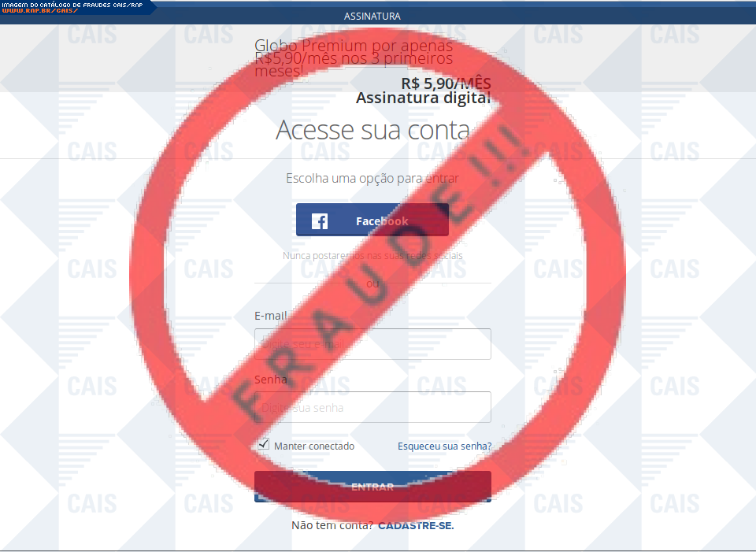Open the Esqueceu sua senha link
The image size is (756, 552).
[444, 446]
